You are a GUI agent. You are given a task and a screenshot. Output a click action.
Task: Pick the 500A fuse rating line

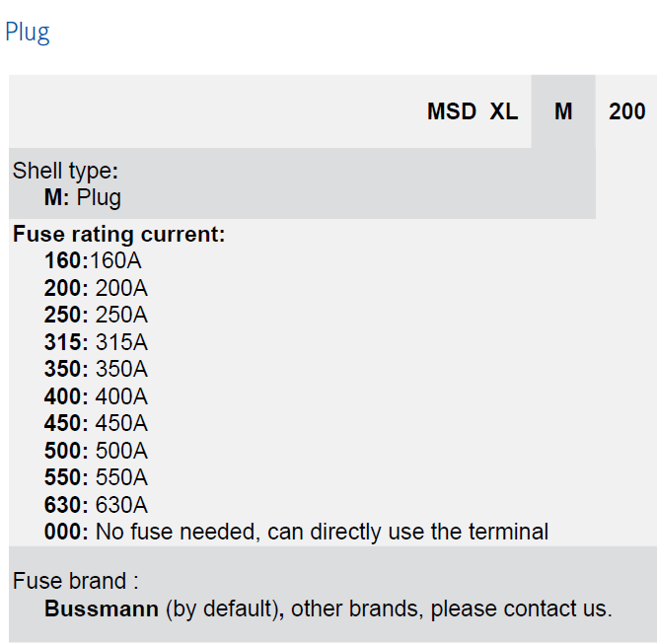(96, 451)
